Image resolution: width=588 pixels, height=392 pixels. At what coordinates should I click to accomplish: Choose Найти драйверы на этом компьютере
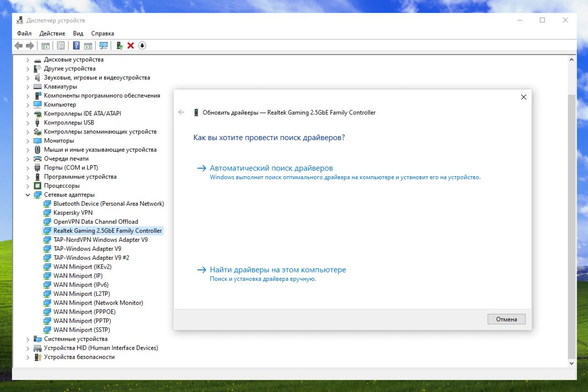pyautogui.click(x=277, y=270)
